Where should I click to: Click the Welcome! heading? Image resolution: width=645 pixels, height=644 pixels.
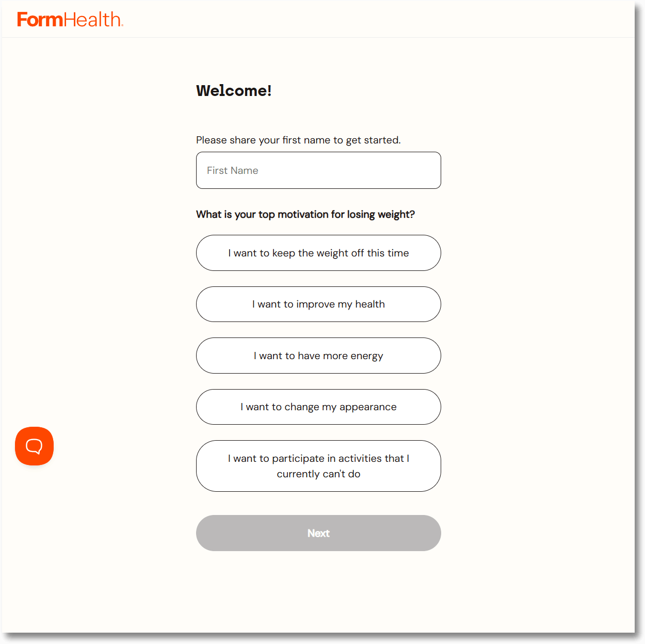click(x=233, y=90)
